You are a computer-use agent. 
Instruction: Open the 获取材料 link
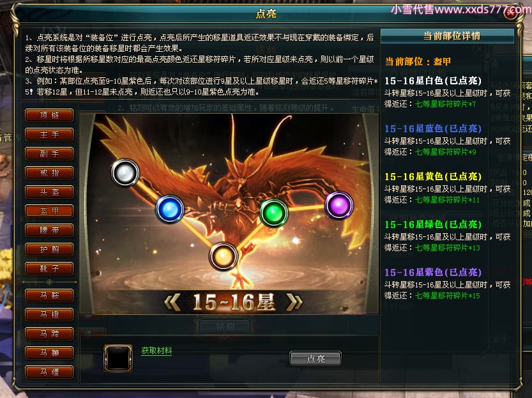pos(156,351)
